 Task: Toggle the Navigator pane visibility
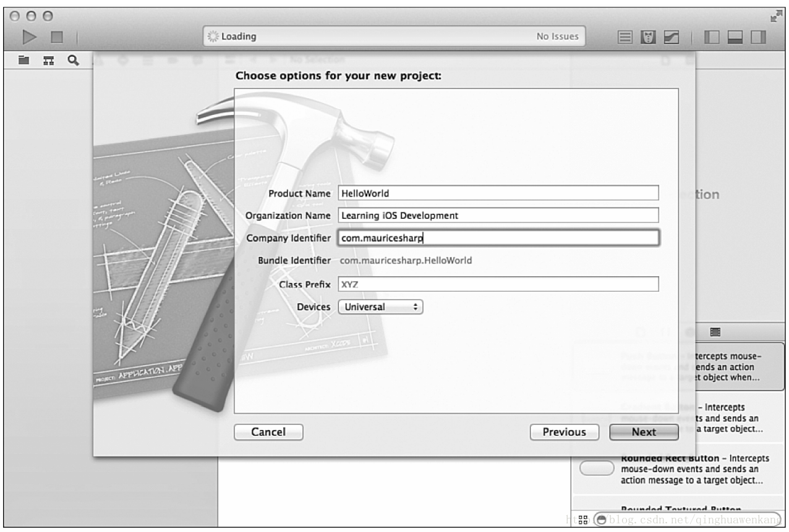pos(712,37)
